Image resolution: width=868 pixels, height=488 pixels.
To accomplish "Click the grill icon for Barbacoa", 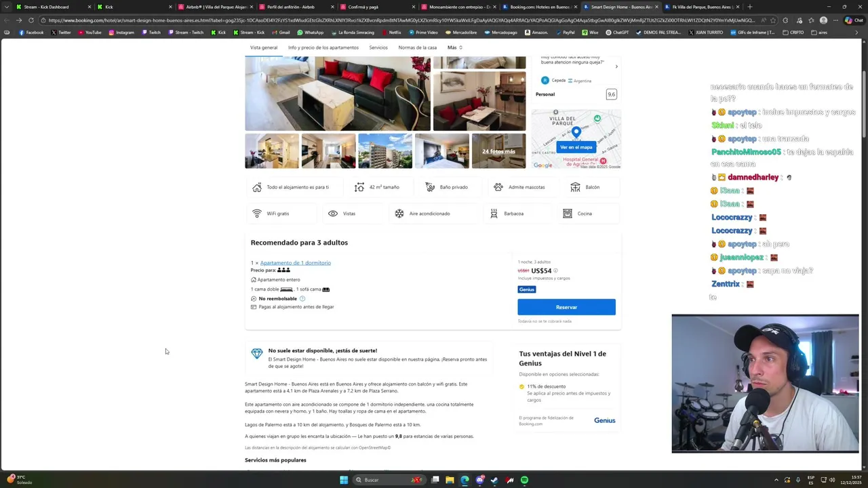I will point(494,213).
